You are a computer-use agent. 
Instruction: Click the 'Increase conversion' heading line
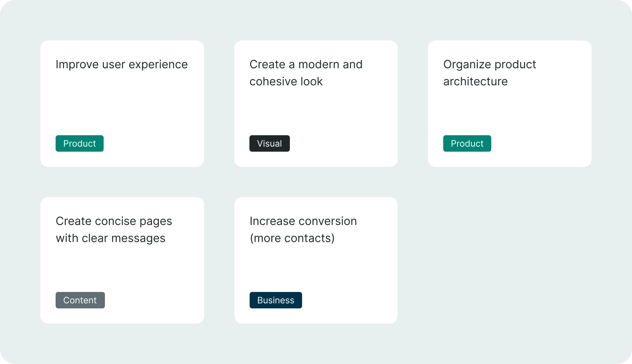(x=303, y=221)
